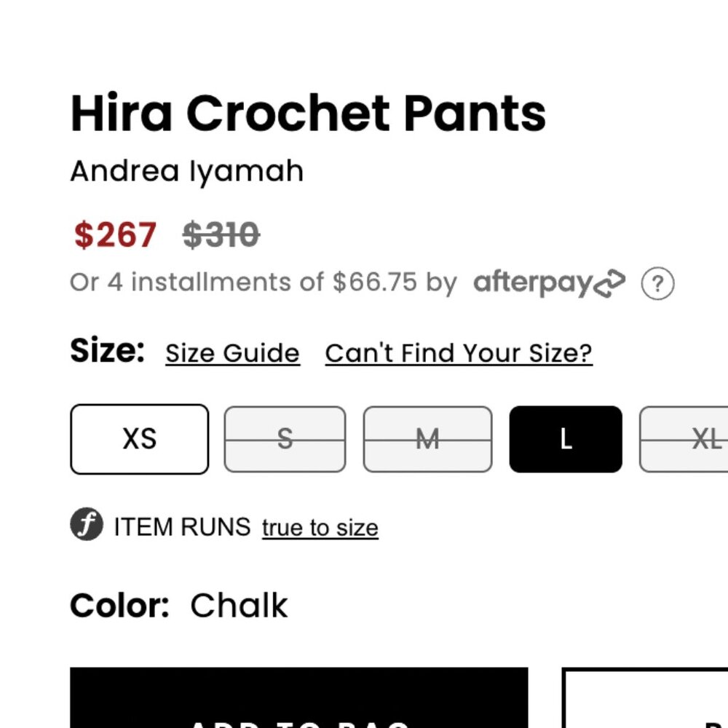Click the Hira Crochet Pants title
The height and width of the screenshot is (728, 728).
click(308, 113)
